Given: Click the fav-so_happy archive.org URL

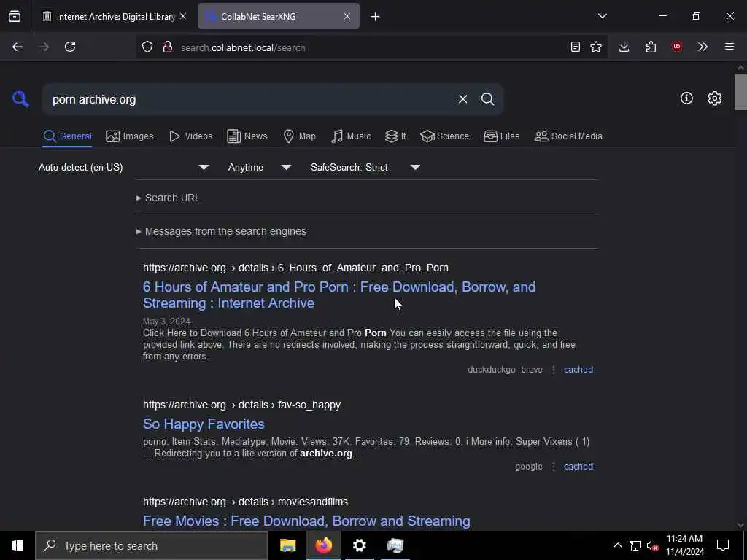Looking at the screenshot, I should point(241,405).
